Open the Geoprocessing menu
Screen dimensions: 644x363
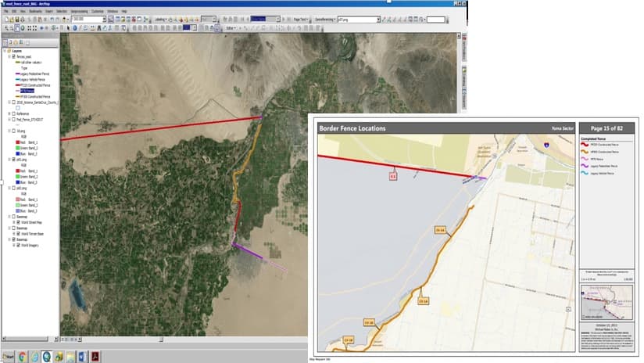point(79,11)
